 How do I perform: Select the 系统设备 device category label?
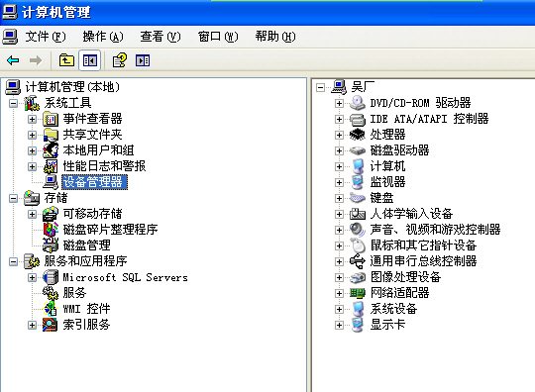[x=393, y=309]
